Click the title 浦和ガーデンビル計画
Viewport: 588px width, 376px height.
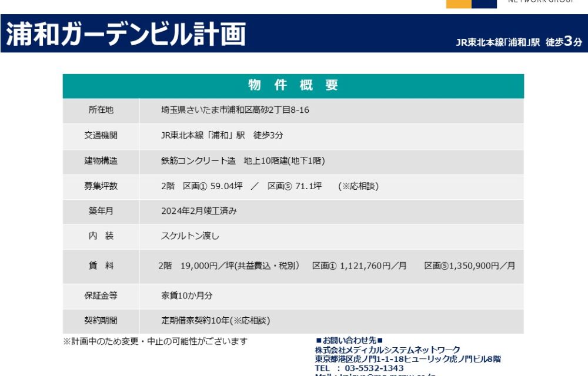coord(126,34)
